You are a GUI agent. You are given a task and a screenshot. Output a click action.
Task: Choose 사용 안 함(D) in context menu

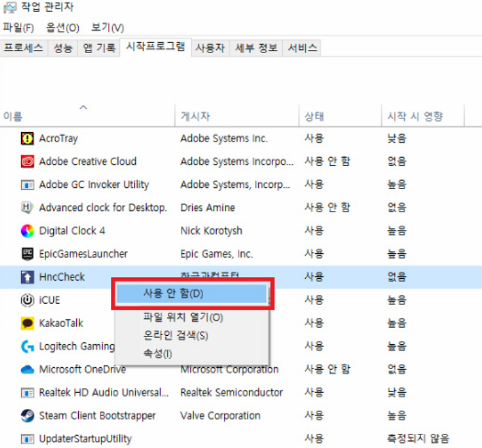tap(192, 294)
